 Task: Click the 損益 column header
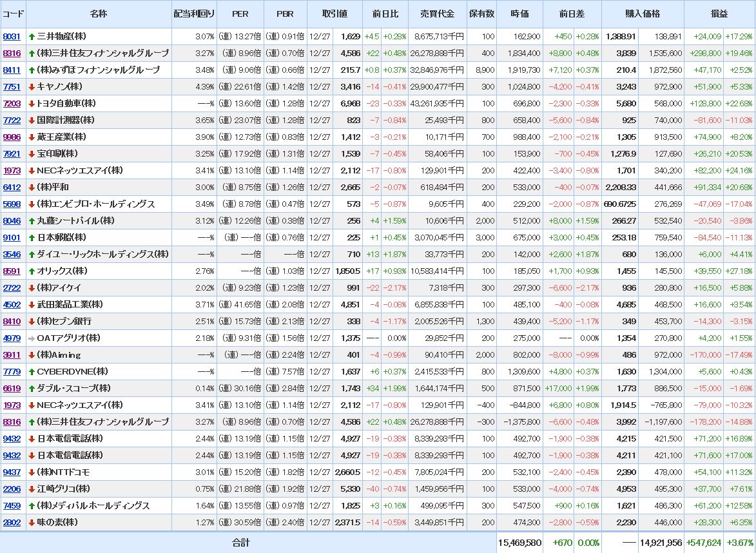point(719,14)
